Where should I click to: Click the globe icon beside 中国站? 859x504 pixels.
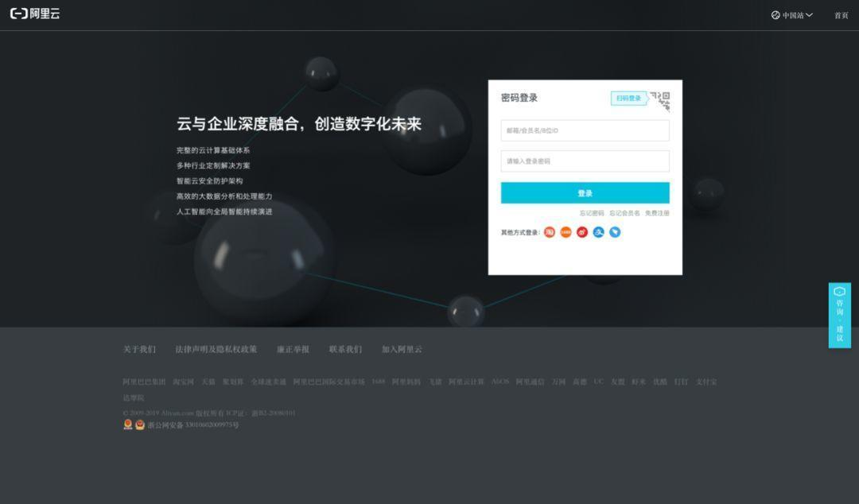pyautogui.click(x=775, y=15)
